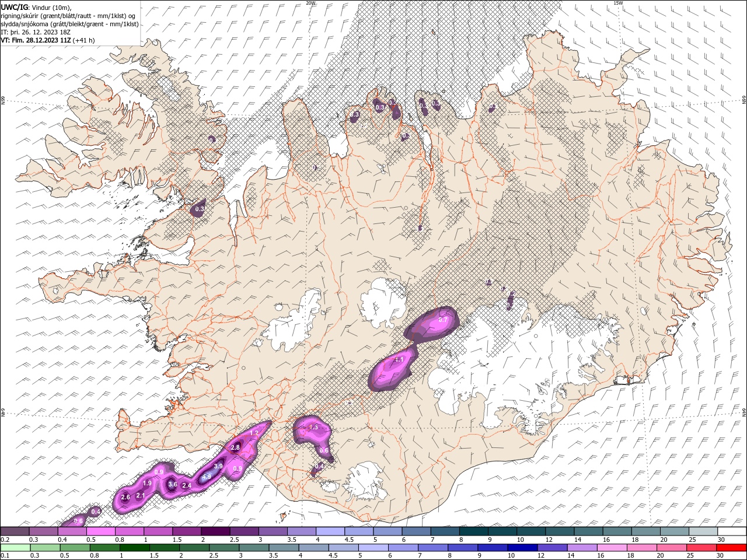Click the 2.1 value offshore
This screenshot has height=560, width=747.
pyautogui.click(x=140, y=495)
